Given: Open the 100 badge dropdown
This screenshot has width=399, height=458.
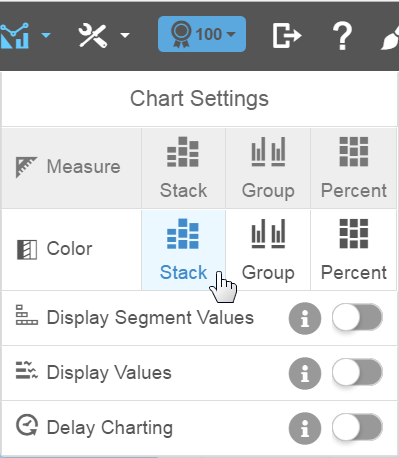Looking at the screenshot, I should pos(202,34).
